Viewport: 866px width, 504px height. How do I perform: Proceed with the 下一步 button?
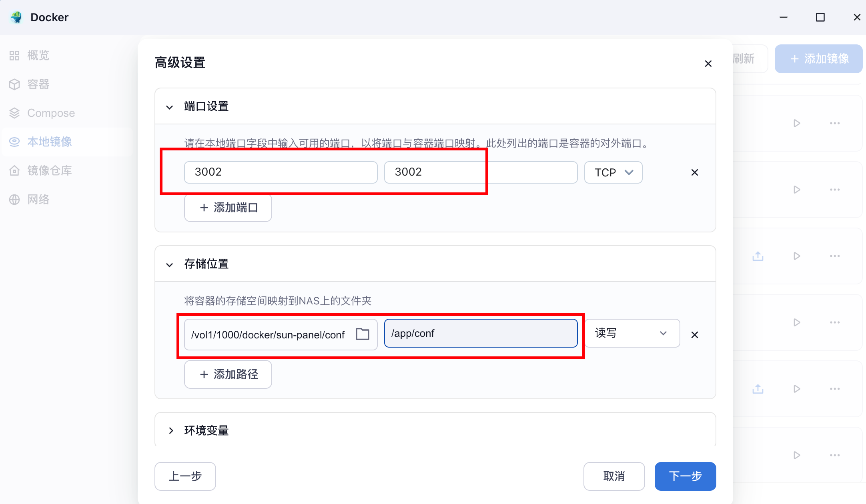tap(685, 476)
